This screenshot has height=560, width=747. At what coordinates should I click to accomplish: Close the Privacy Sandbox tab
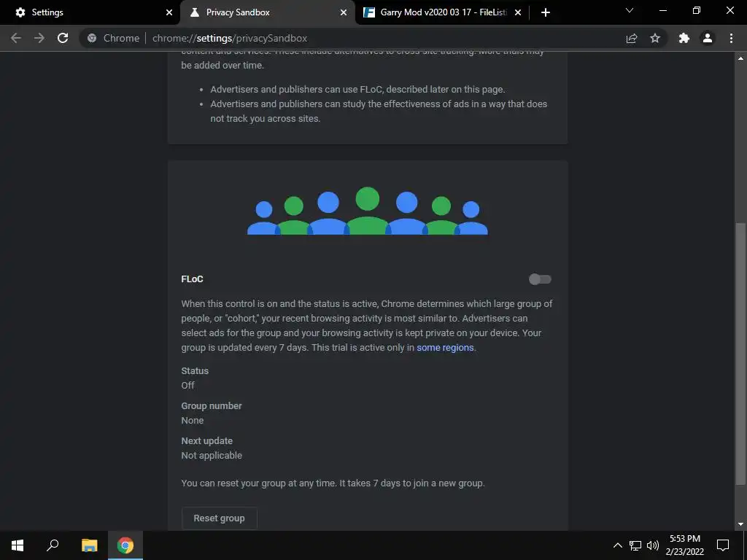(x=344, y=13)
